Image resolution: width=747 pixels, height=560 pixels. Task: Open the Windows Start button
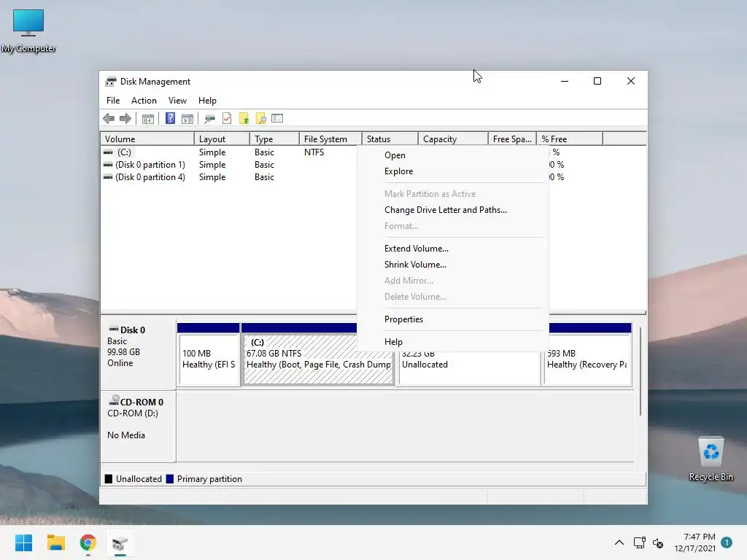23,542
